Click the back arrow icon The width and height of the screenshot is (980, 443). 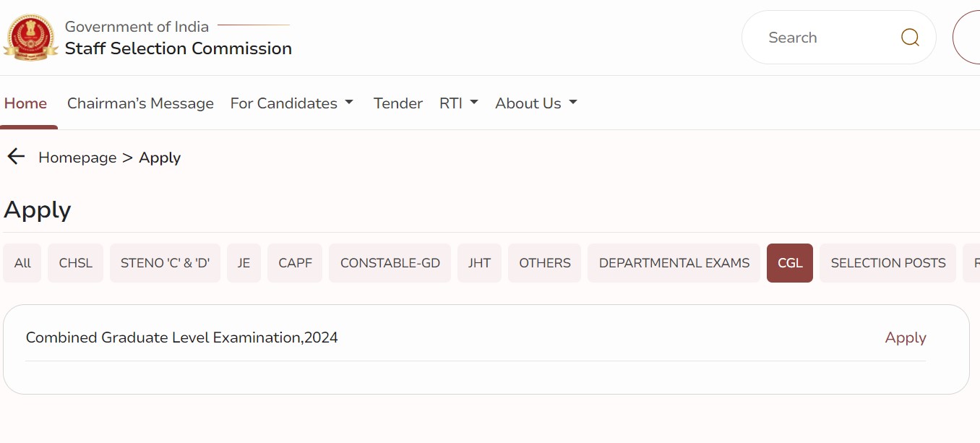[16, 157]
